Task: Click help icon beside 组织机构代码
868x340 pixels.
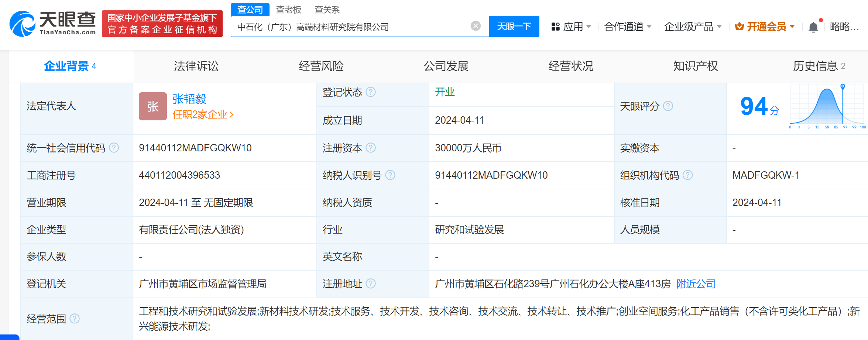Action: click(x=687, y=175)
